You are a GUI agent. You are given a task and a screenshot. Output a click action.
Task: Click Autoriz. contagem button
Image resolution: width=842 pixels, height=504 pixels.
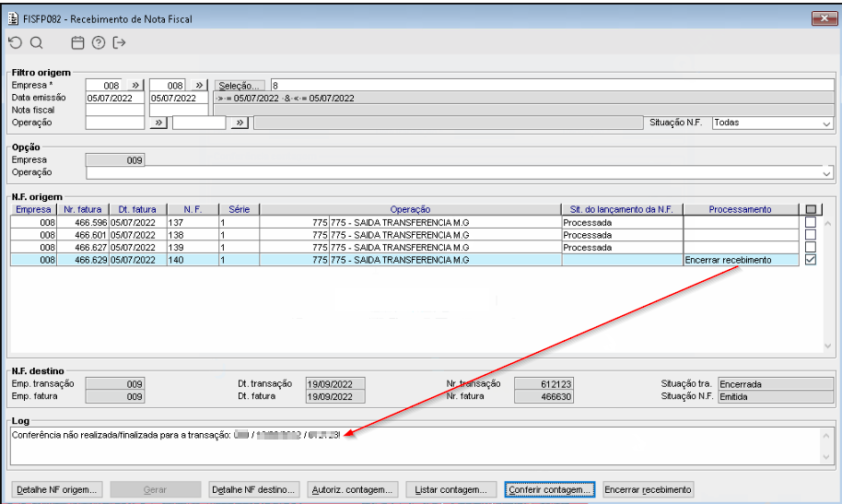pyautogui.click(x=352, y=489)
